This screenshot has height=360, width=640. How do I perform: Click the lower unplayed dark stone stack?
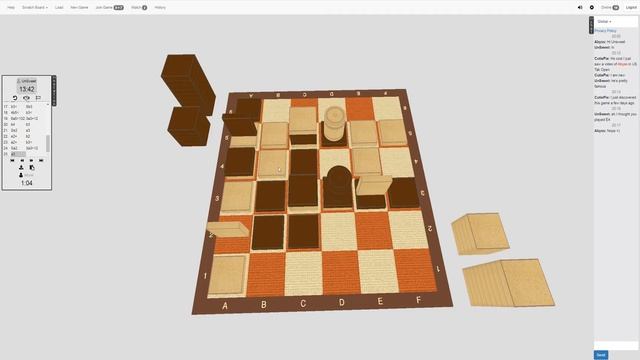click(x=189, y=126)
